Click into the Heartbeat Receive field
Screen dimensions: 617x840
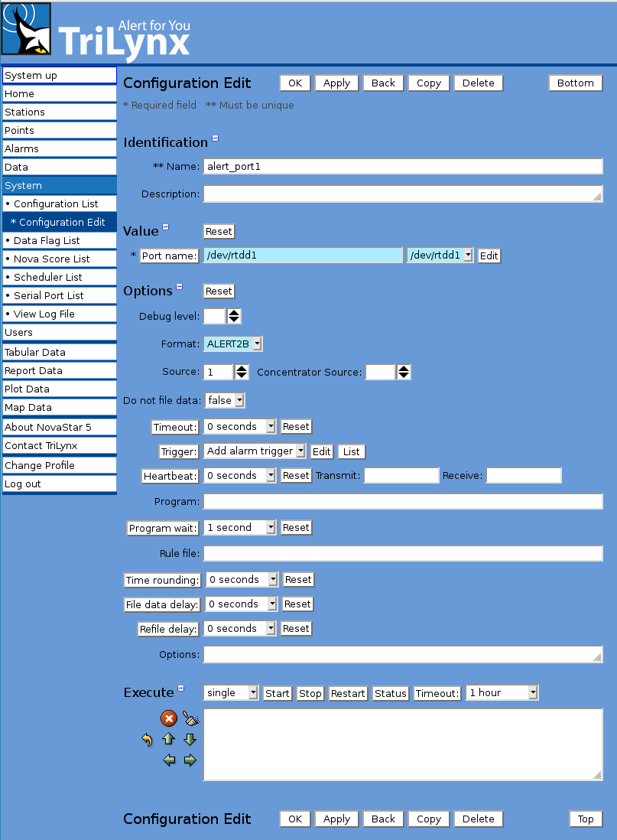tap(524, 475)
